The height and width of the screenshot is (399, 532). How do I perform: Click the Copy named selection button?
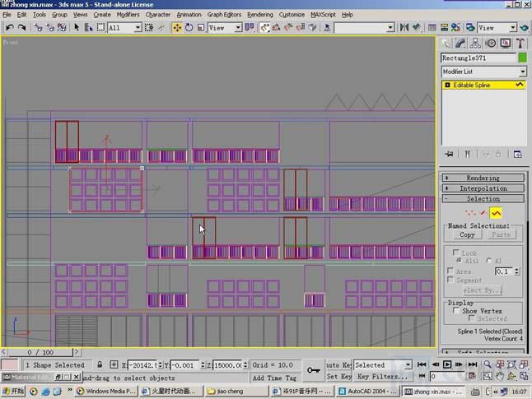467,234
